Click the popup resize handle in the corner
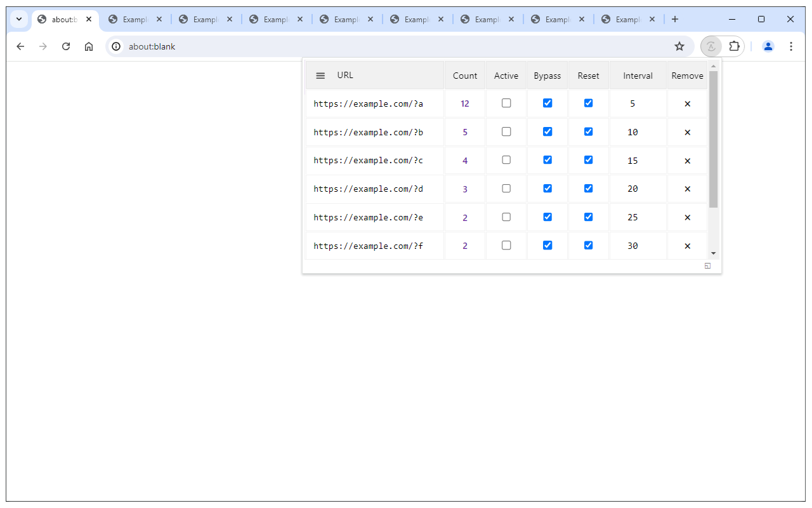The height and width of the screenshot is (508, 812). click(707, 266)
